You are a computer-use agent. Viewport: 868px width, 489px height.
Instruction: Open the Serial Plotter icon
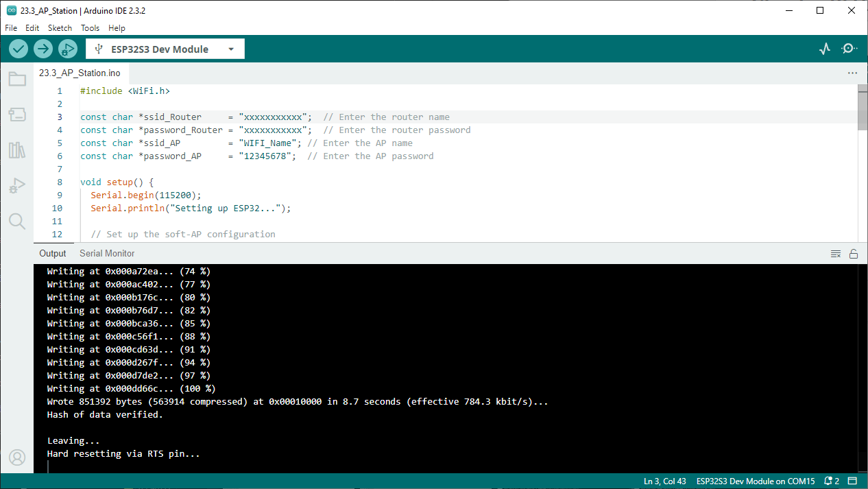(x=825, y=49)
